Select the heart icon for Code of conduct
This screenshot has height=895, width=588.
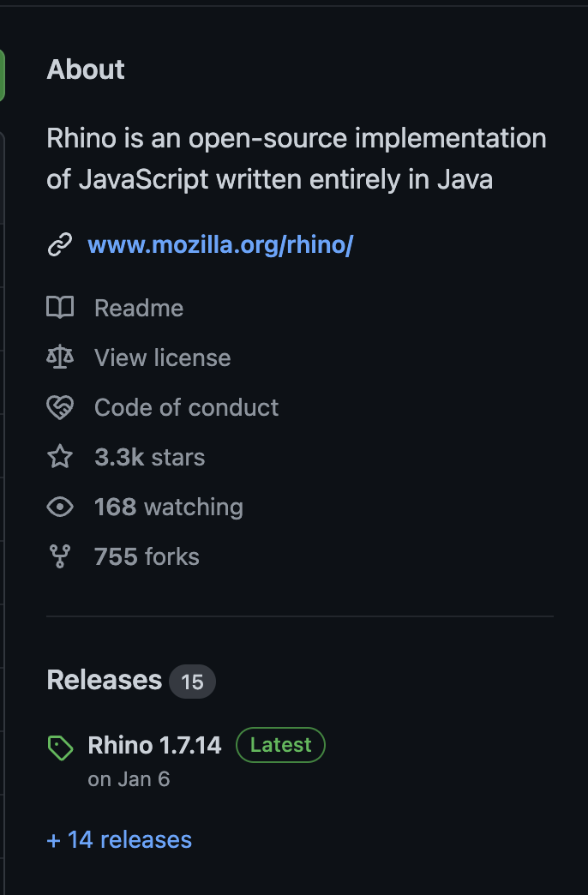[x=59, y=407]
